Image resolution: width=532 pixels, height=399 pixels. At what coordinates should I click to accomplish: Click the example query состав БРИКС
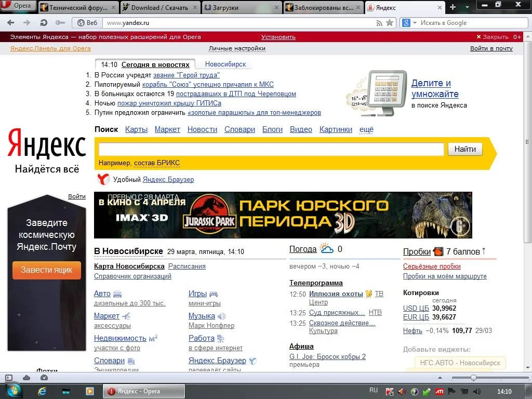(157, 163)
